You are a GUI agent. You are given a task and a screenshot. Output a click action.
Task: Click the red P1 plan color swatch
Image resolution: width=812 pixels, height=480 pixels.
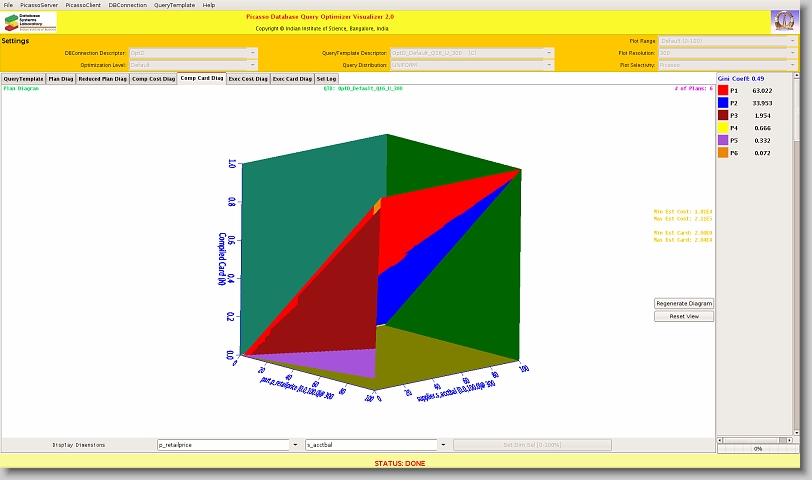pyautogui.click(x=723, y=90)
